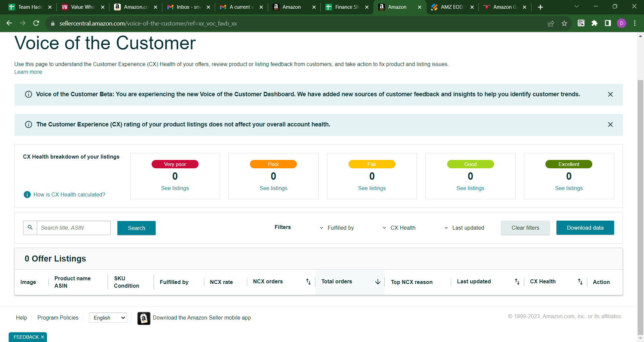Screen dimensions: 644x342
Task: Open the English language selector
Action: [108, 318]
